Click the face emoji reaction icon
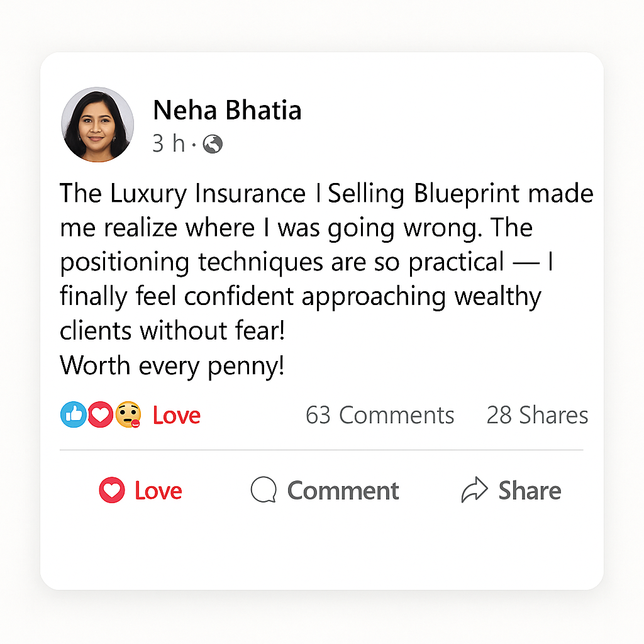Image resolution: width=644 pixels, height=644 pixels. [x=128, y=415]
